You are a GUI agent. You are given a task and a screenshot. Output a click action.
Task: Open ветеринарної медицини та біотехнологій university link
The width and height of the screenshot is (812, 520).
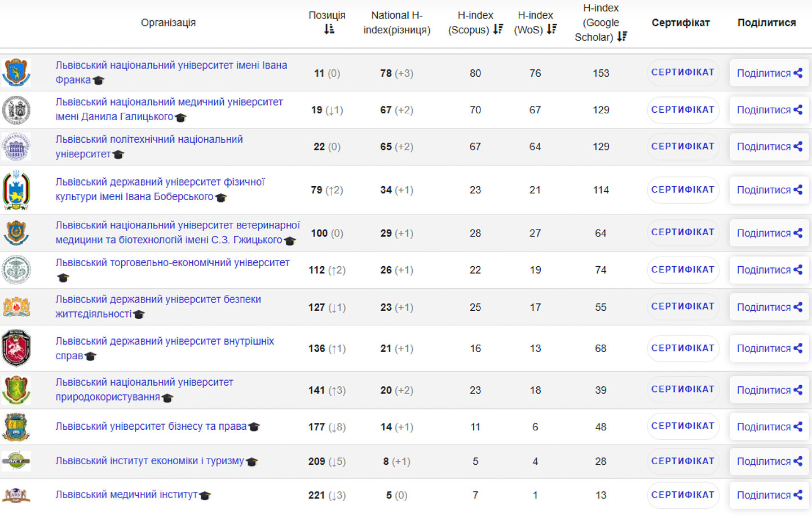[x=178, y=232]
